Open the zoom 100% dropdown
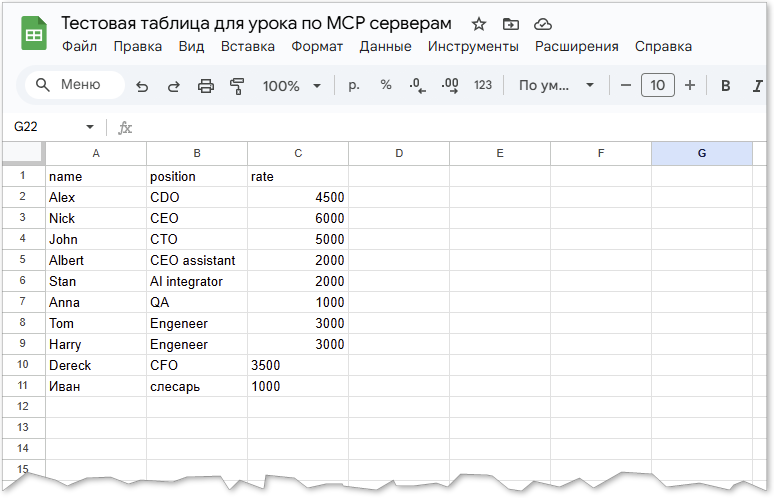The image size is (774, 498). (291, 86)
